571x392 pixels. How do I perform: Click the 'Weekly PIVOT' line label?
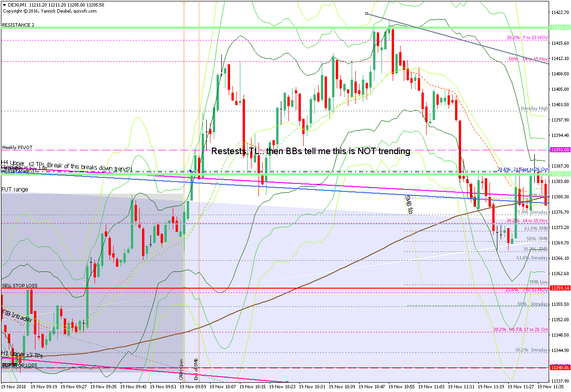[x=17, y=147]
